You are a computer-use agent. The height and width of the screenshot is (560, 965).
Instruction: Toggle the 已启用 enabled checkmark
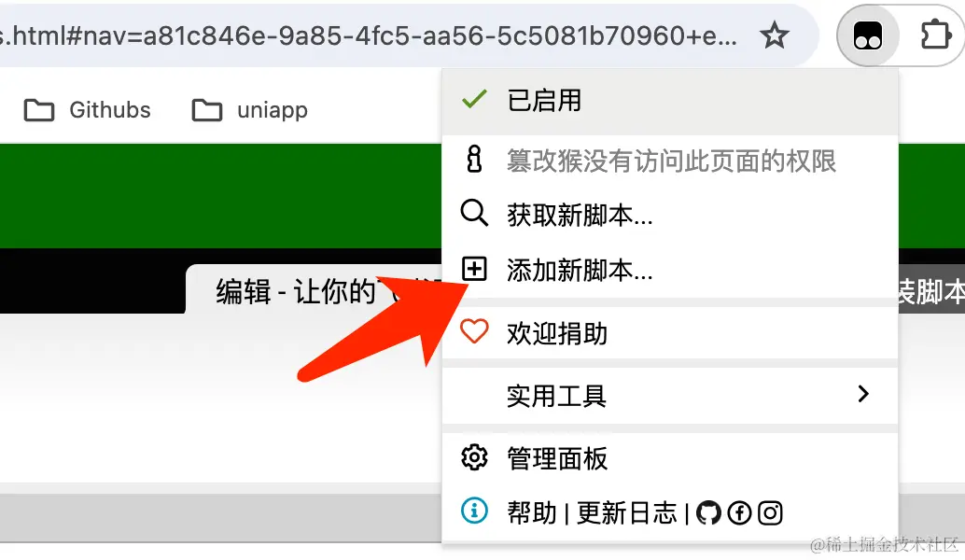click(x=474, y=99)
